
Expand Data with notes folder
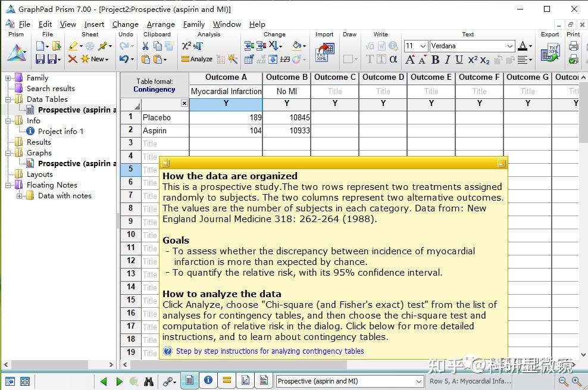(20, 196)
